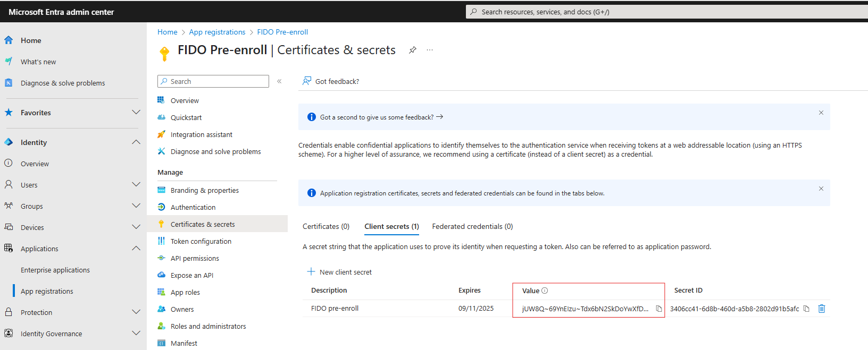Open the Federated credentials (0) tab
The image size is (868, 350).
tap(472, 226)
